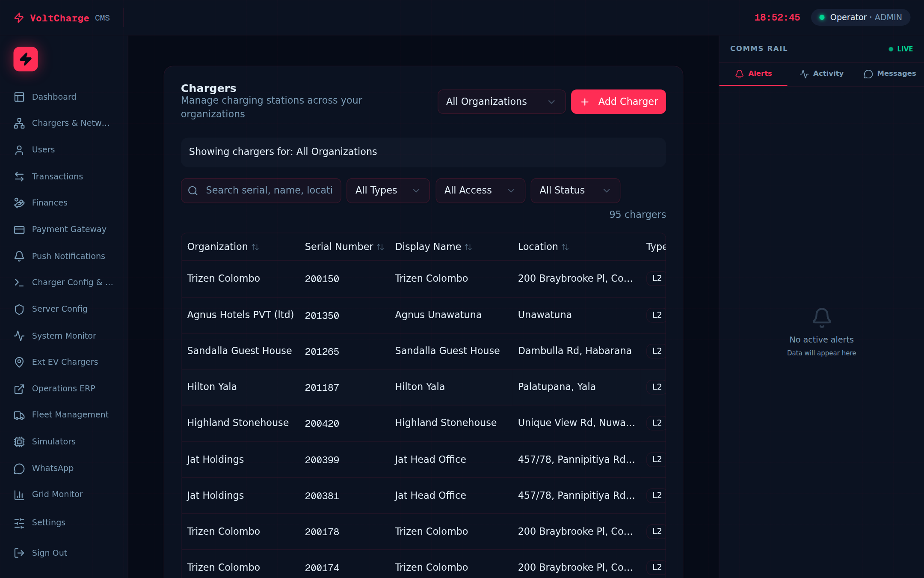Open the Ext EV Chargers pin icon
The height and width of the screenshot is (578, 924).
tap(19, 362)
